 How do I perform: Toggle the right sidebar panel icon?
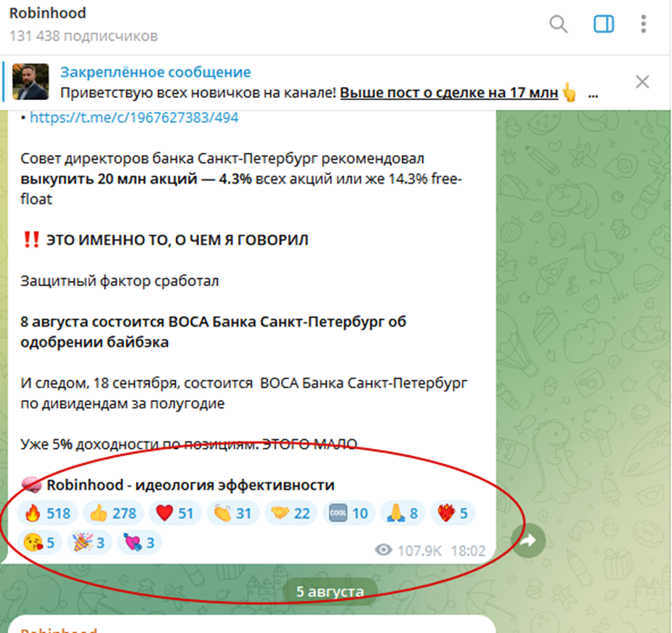click(x=604, y=24)
